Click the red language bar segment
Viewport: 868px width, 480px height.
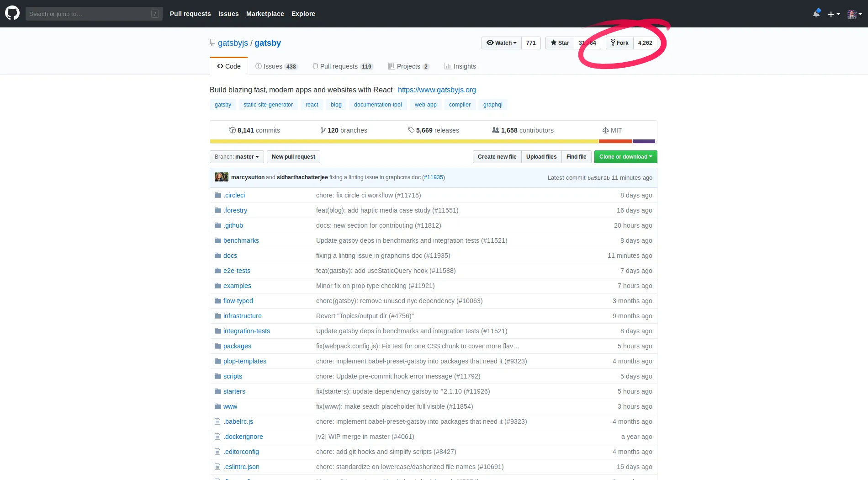615,141
